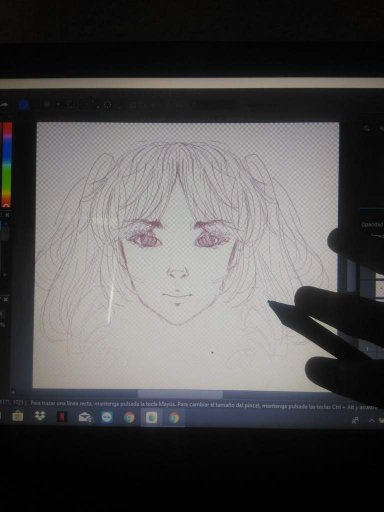Viewport: 384px width, 512px height.
Task: Open Microsoft Store from the taskbar
Action: [x=17, y=417]
